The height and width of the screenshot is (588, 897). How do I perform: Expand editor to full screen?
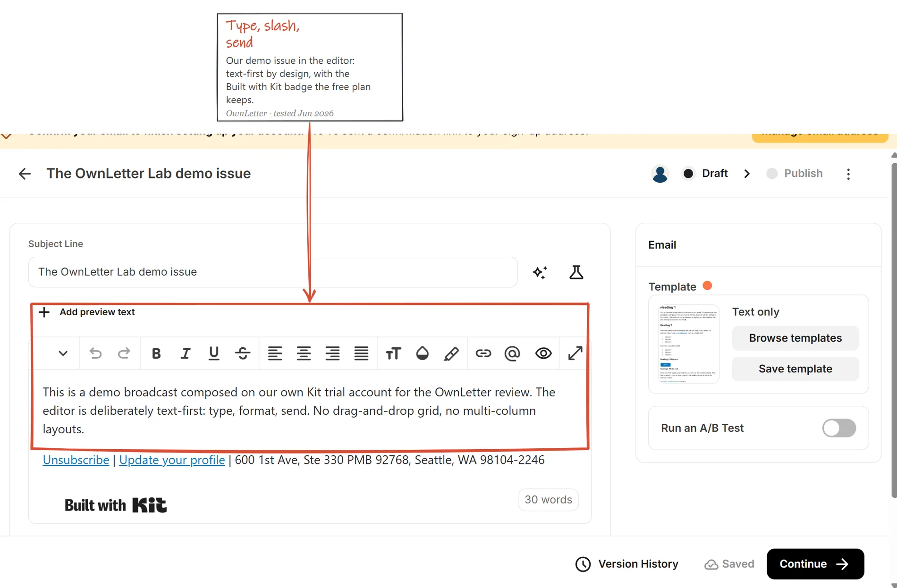tap(575, 353)
